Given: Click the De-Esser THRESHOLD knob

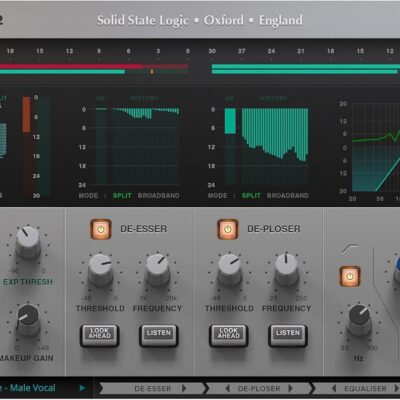Looking at the screenshot, I should 100,269.
